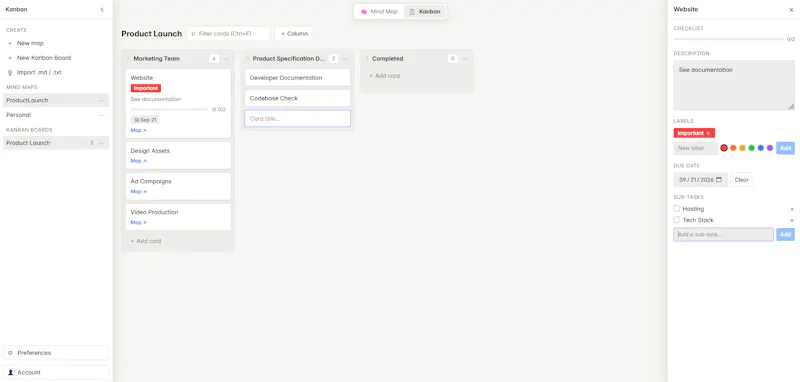Open the Developer Documentation card
Screen dimensions: 800x382
point(297,78)
